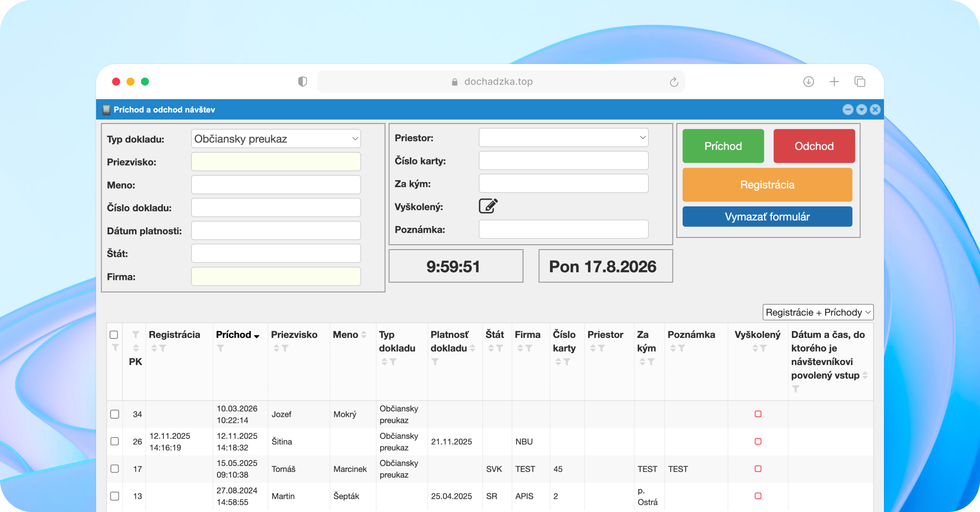980x512 pixels.
Task: Click the filter icon in Firma column
Action: point(529,348)
